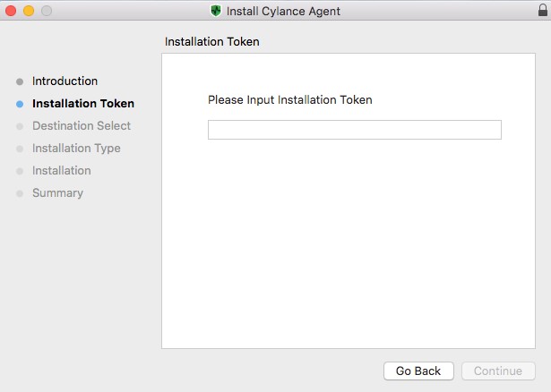Click the bullet dot beside Installation Type

[x=20, y=149]
